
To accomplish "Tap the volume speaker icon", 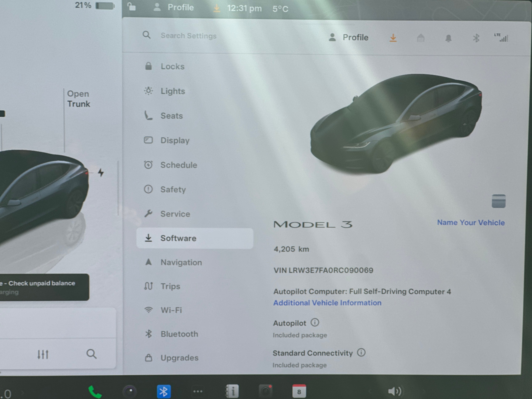I will click(394, 391).
